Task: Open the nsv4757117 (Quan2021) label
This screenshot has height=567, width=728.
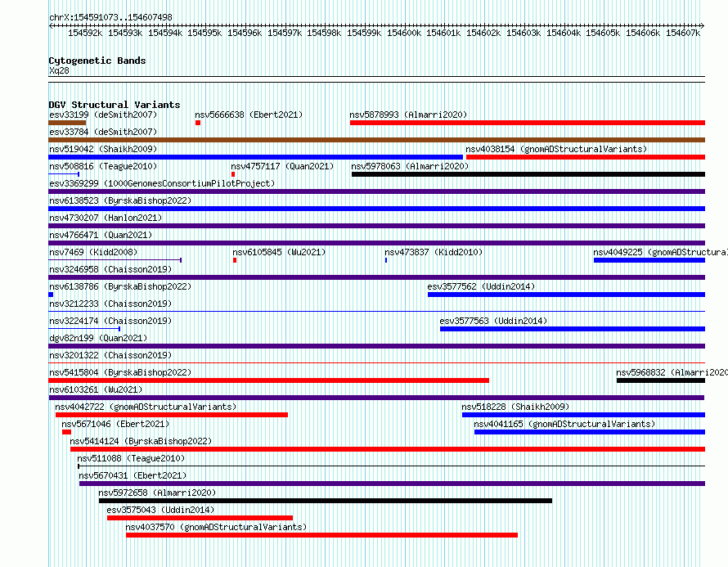Action: tap(282, 166)
